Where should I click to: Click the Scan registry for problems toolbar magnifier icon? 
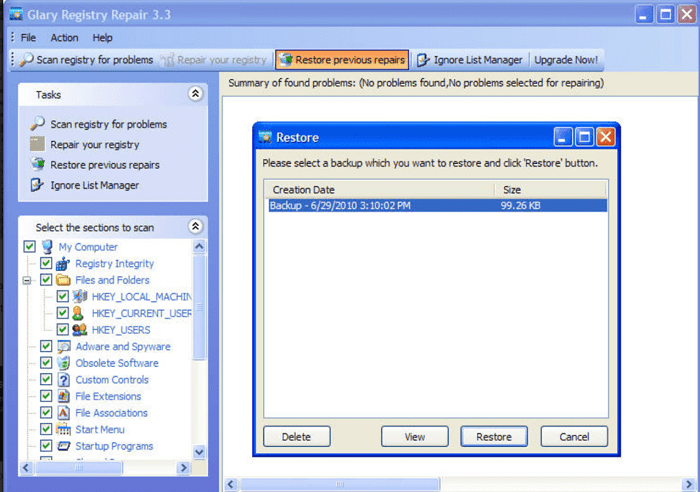tap(26, 59)
